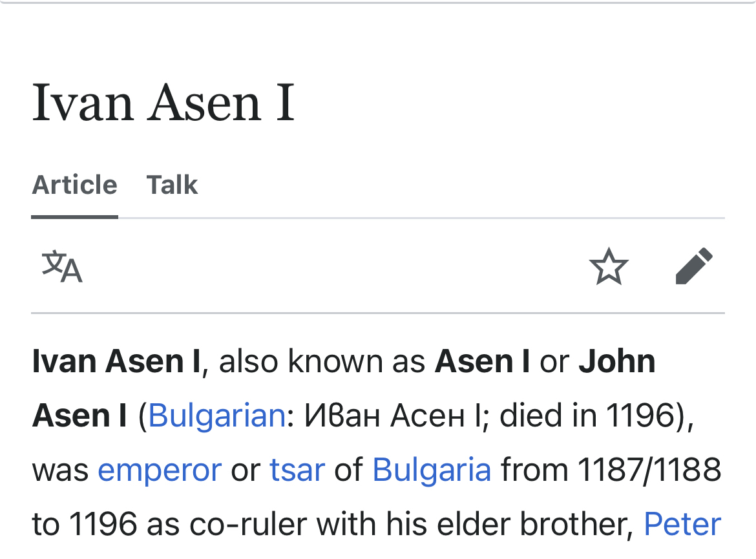Select the Article tab

[74, 185]
